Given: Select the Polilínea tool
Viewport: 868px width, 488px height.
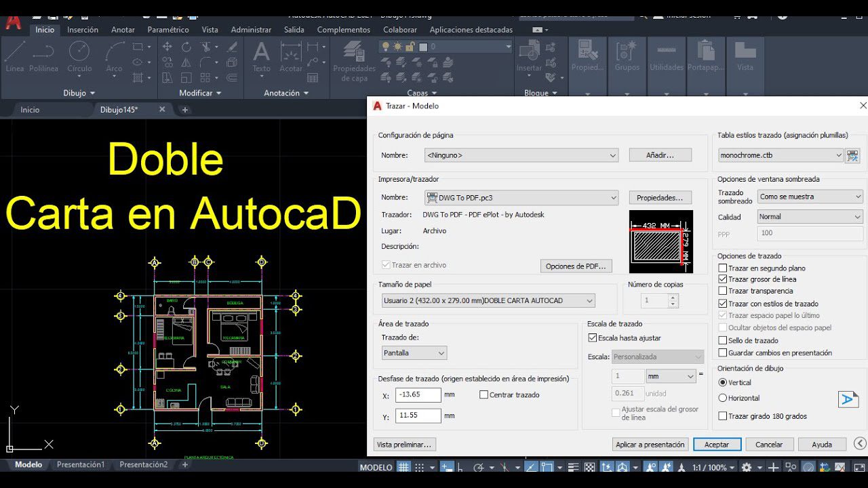Looking at the screenshot, I should [43, 58].
